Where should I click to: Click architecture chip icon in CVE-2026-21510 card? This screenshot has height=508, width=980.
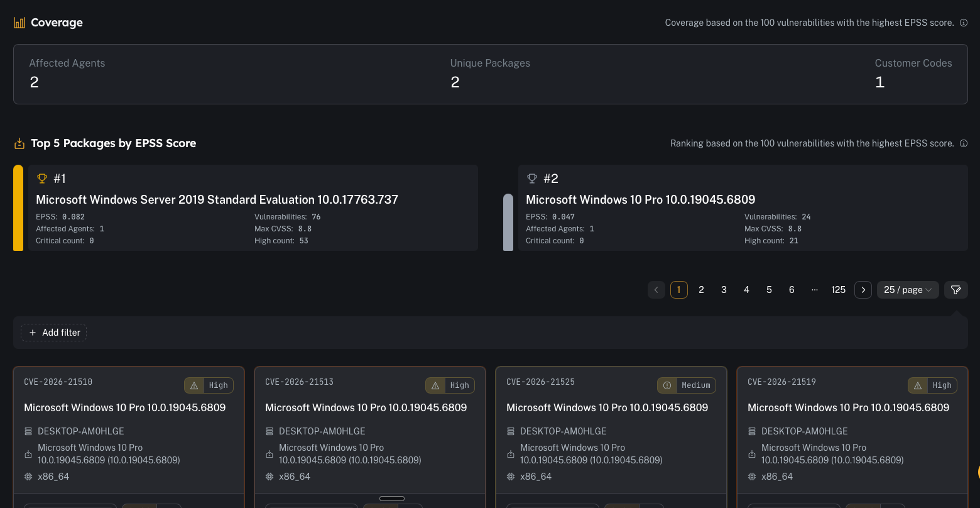[x=28, y=477]
